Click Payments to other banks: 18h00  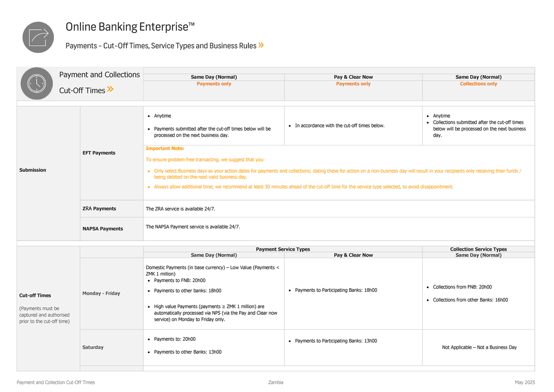pyautogui.click(x=187, y=291)
